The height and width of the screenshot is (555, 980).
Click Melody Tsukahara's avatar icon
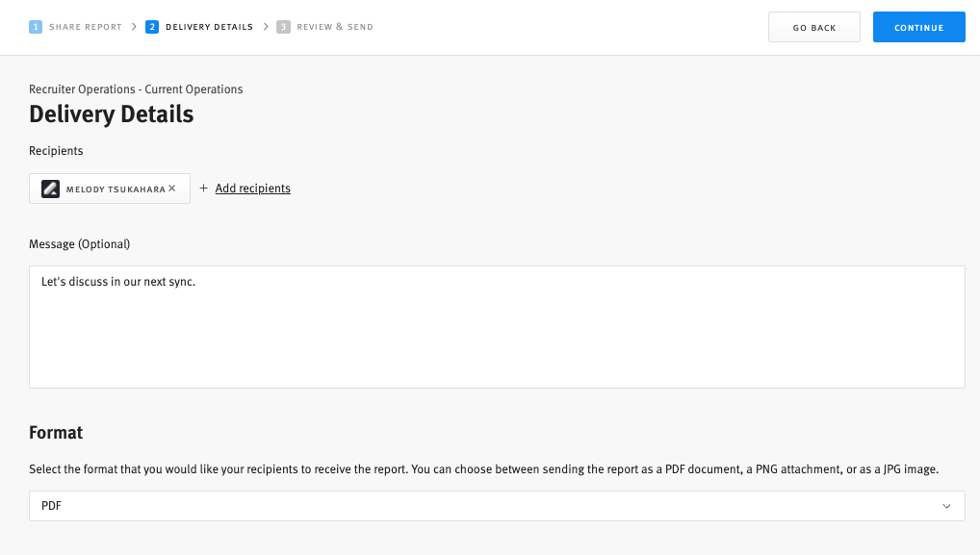(x=51, y=189)
